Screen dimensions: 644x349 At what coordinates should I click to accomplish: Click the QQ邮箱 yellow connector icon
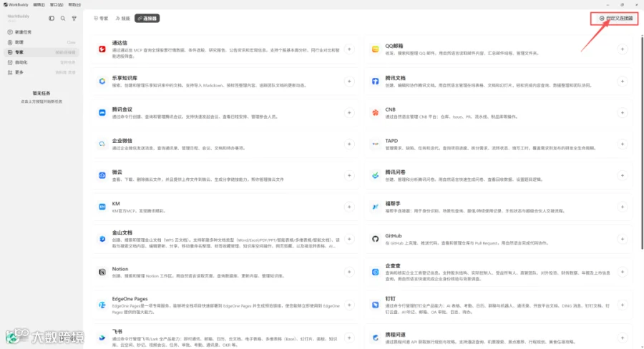pos(376,49)
